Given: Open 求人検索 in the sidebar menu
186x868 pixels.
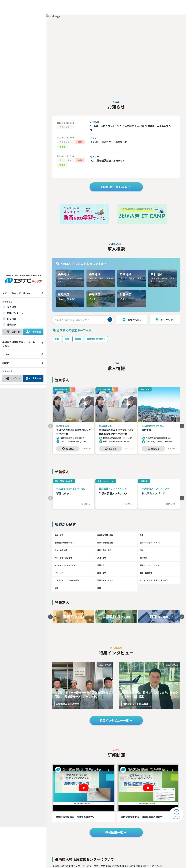Looking at the screenshot, I should tap(11, 307).
